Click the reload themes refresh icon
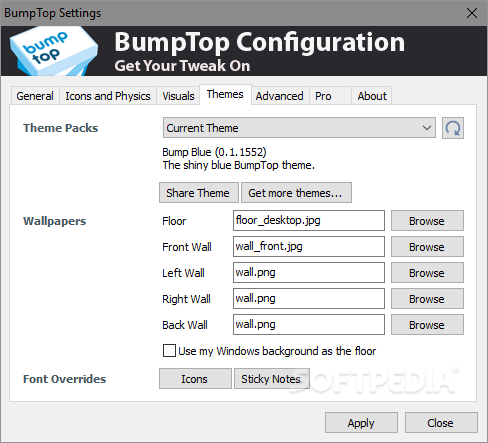Image resolution: width=488 pixels, height=443 pixels. (x=453, y=128)
